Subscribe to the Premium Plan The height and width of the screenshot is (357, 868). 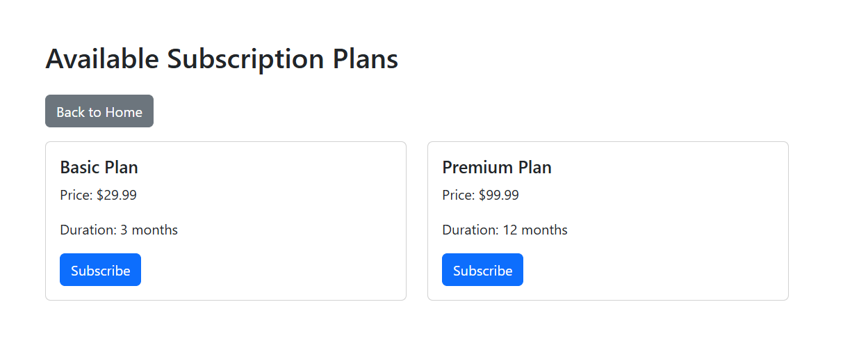click(x=482, y=270)
